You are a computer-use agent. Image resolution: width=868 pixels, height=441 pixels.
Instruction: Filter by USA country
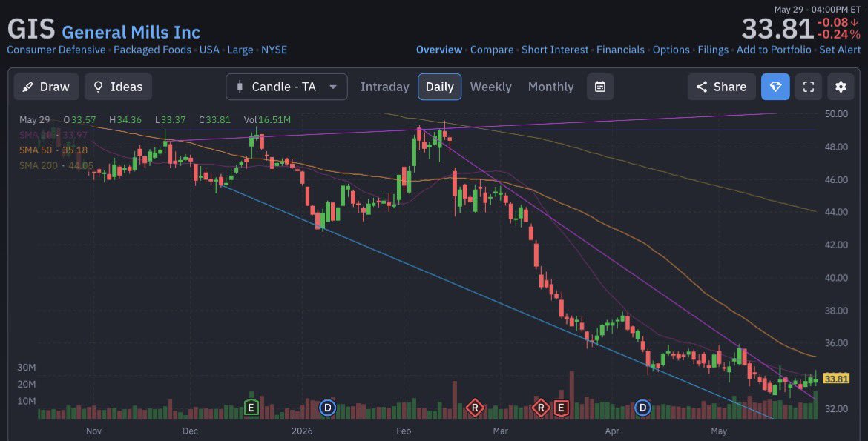click(209, 50)
